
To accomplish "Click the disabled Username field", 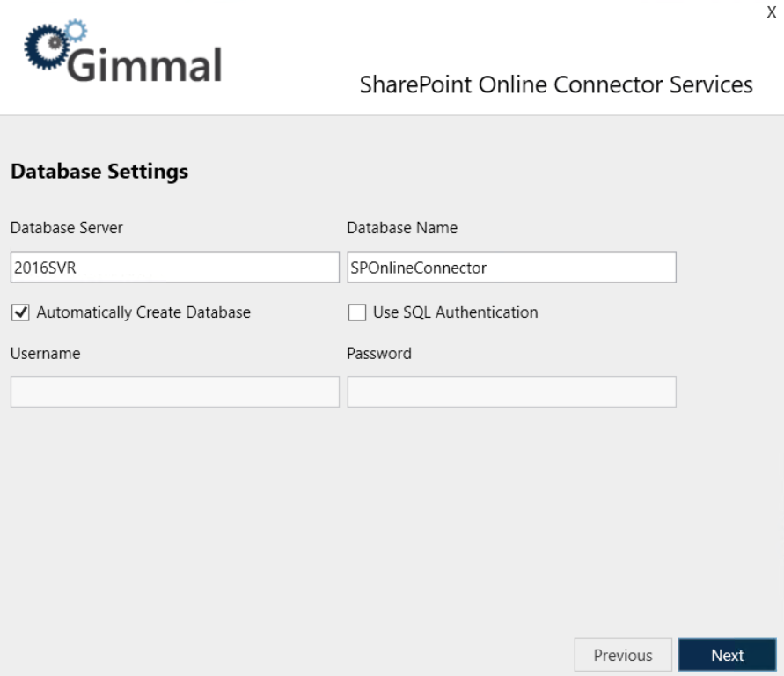I will point(173,391).
